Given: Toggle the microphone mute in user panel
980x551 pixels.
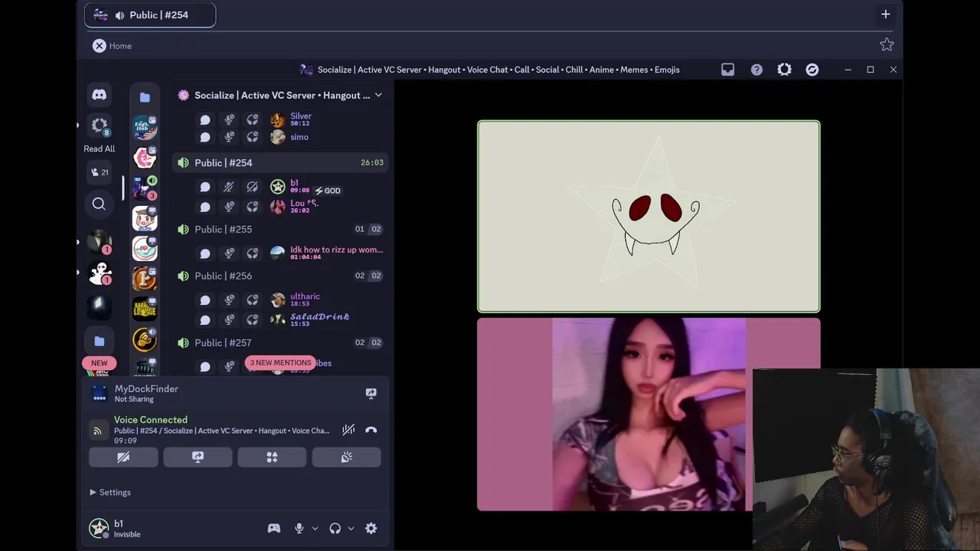Looking at the screenshot, I should (299, 528).
